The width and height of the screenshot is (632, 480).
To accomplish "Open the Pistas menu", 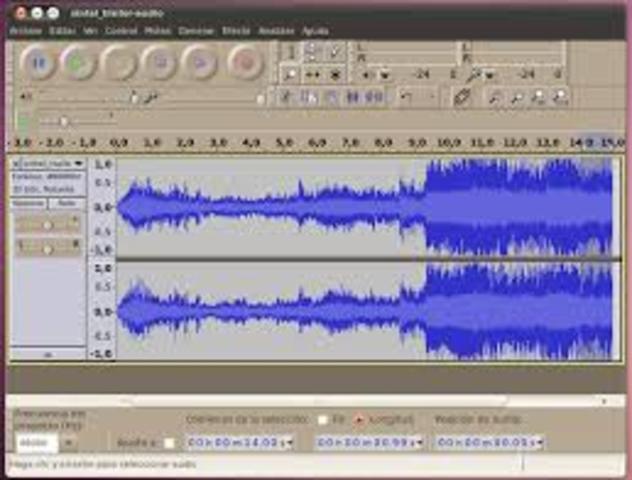I will (x=158, y=31).
